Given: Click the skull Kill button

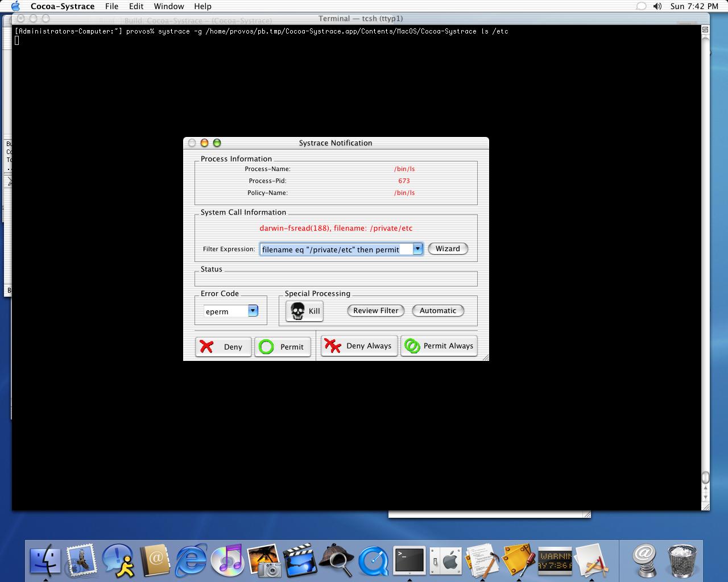Looking at the screenshot, I should pos(304,311).
